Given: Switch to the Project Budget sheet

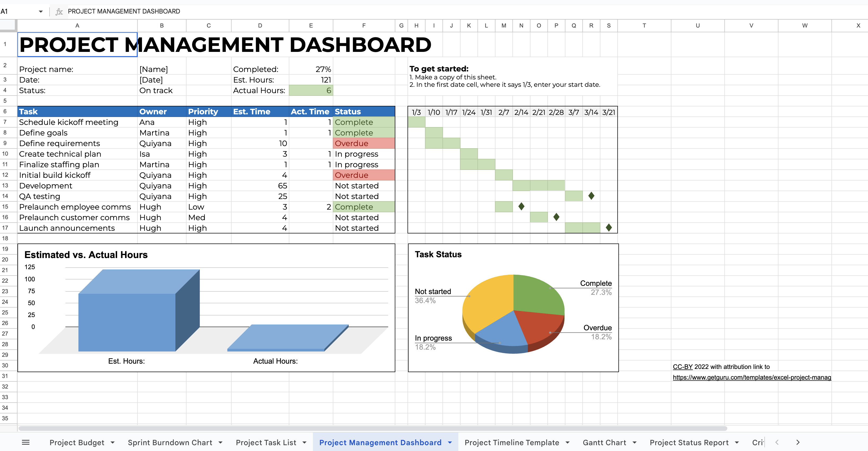Looking at the screenshot, I should pos(77,443).
